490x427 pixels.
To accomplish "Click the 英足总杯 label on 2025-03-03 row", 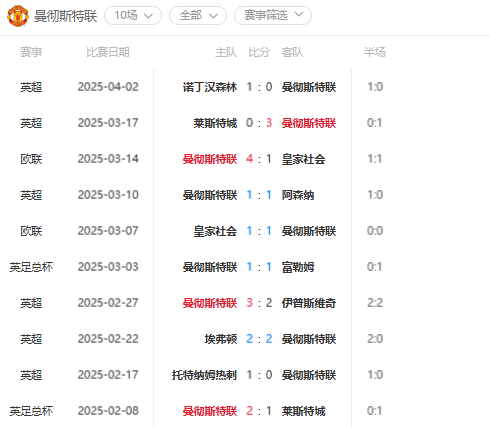I will click(31, 267).
